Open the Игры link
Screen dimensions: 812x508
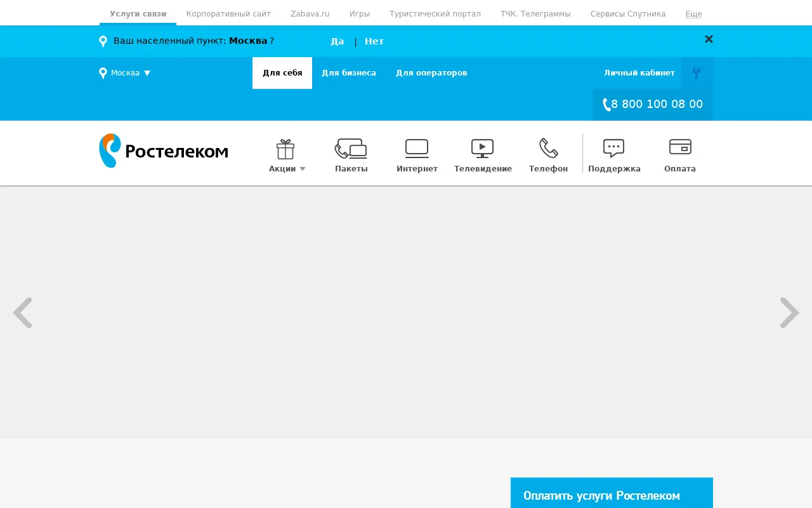point(360,14)
